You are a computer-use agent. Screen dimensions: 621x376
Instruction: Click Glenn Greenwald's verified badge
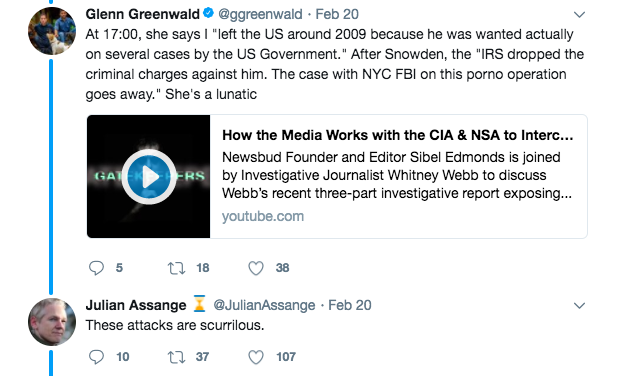click(x=208, y=13)
